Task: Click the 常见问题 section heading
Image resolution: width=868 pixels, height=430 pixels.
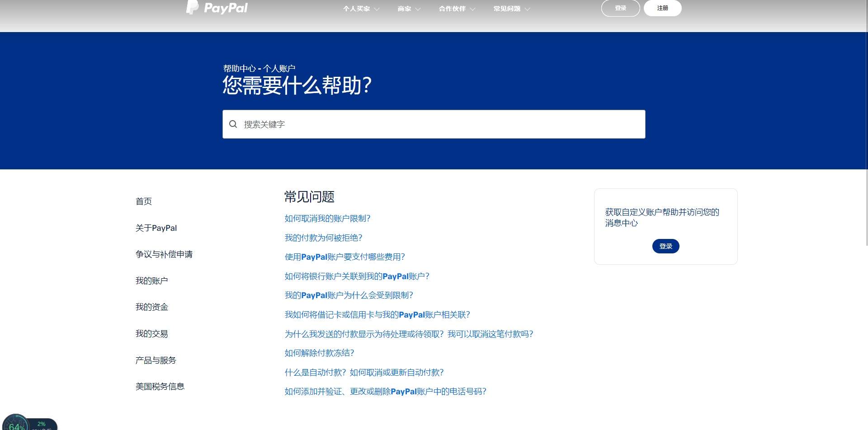Action: point(310,197)
